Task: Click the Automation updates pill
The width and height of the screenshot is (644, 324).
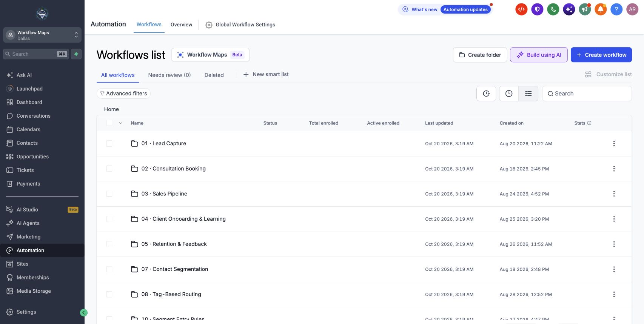Action: click(x=465, y=9)
